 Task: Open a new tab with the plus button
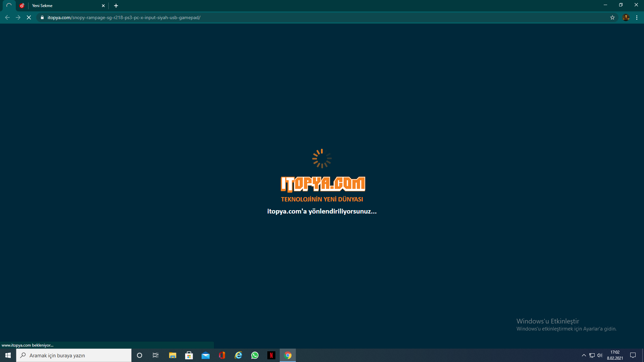[116, 6]
